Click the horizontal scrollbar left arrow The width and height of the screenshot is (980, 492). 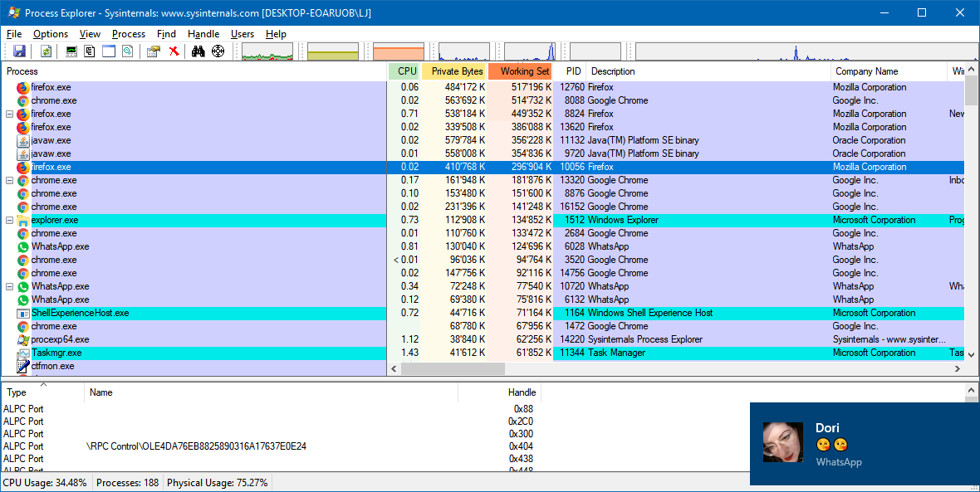coord(394,369)
